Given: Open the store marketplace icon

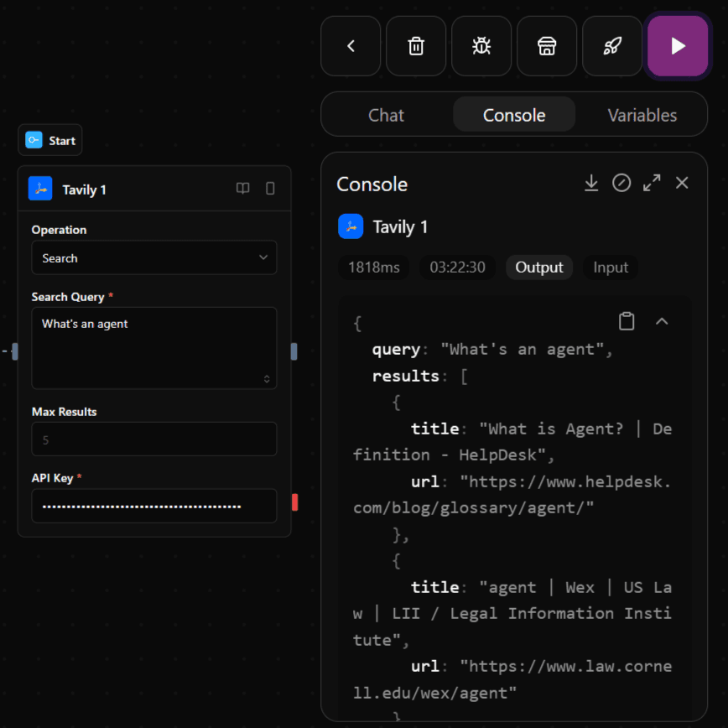Looking at the screenshot, I should (547, 46).
